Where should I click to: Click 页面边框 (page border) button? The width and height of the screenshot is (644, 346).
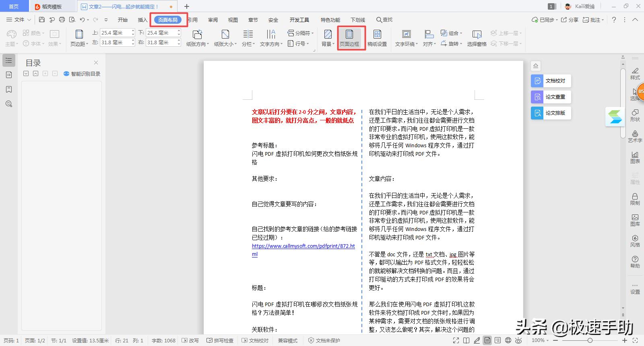[349, 38]
